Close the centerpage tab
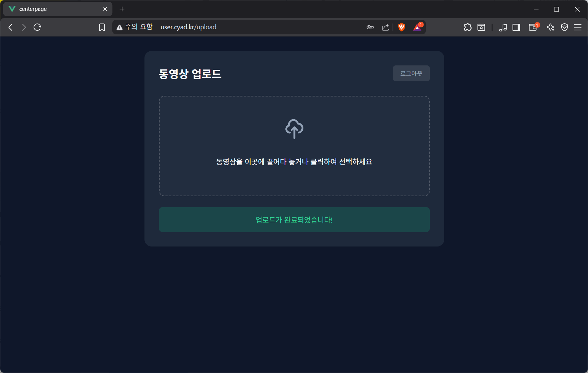Screen dimensions: 588x373 point(105,9)
